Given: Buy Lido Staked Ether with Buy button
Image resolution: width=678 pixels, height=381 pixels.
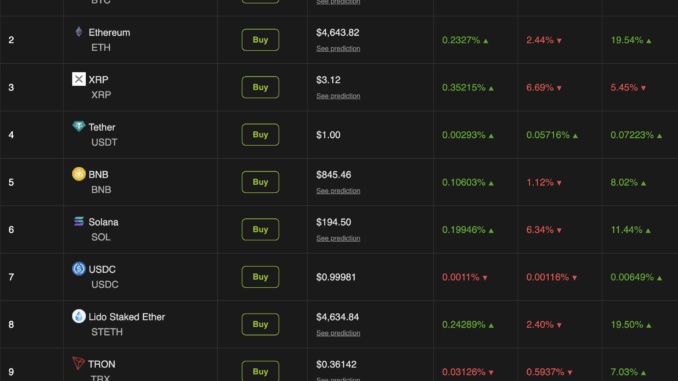Looking at the screenshot, I should click(x=260, y=324).
